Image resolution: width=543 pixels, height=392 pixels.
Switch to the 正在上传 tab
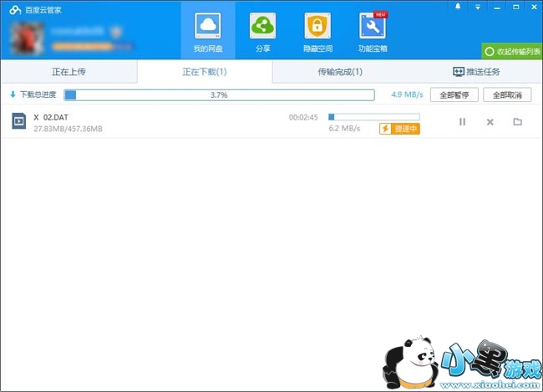(69, 72)
